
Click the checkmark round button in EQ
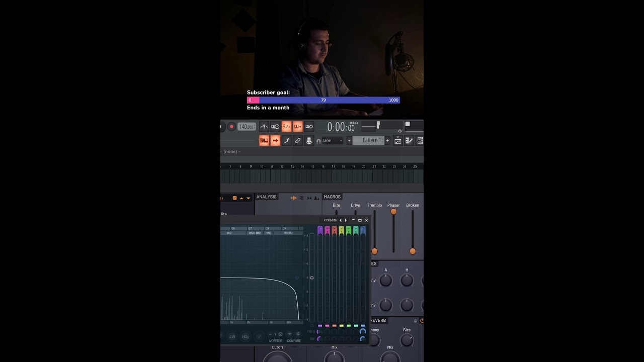point(259,336)
